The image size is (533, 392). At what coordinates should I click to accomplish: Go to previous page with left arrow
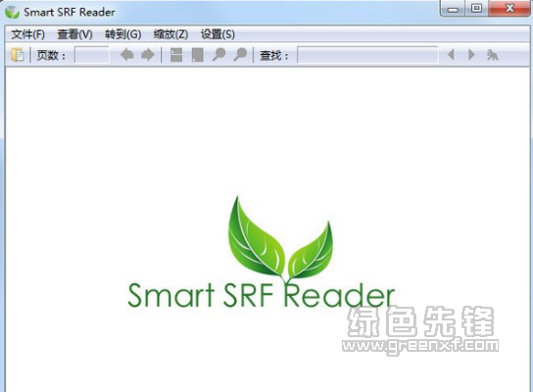(x=126, y=55)
